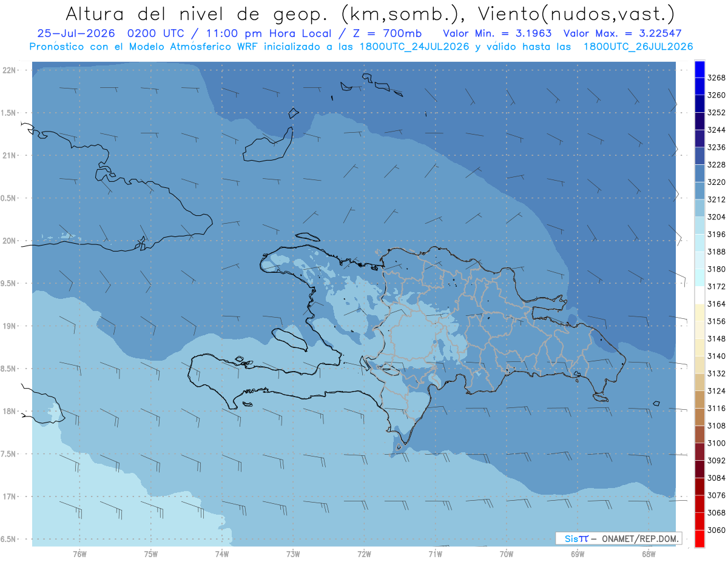Click the "75W" longitude axis label
This screenshot has height=562, width=728.
coord(150,554)
